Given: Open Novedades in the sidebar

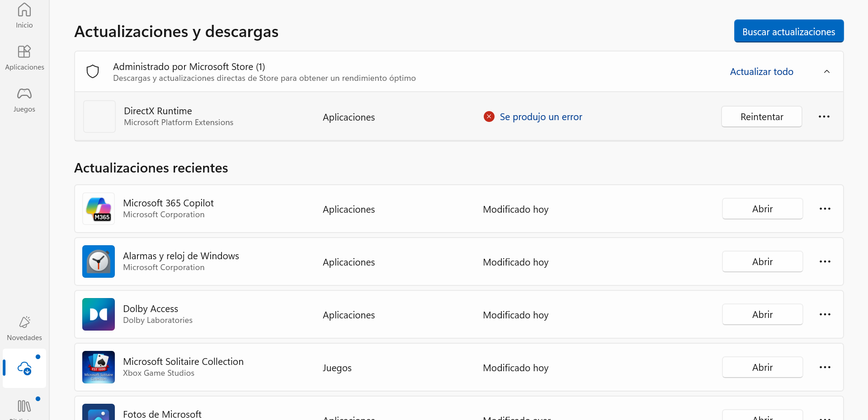Looking at the screenshot, I should click(x=24, y=328).
